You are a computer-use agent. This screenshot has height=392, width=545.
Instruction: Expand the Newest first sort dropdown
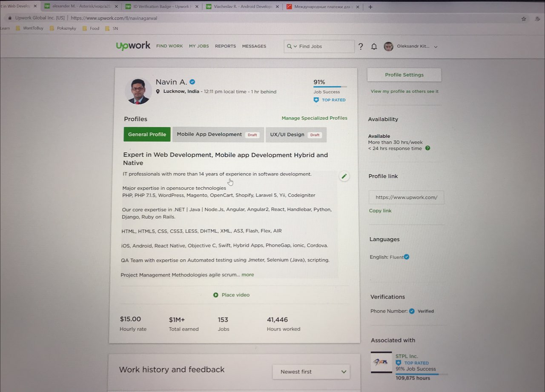311,372
